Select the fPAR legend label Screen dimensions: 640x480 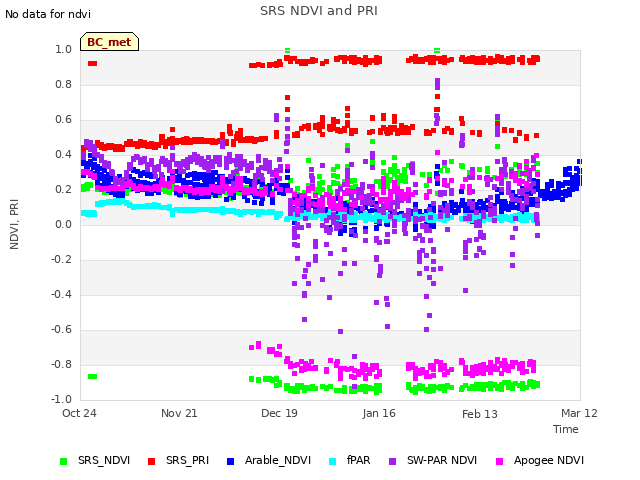[x=358, y=460]
